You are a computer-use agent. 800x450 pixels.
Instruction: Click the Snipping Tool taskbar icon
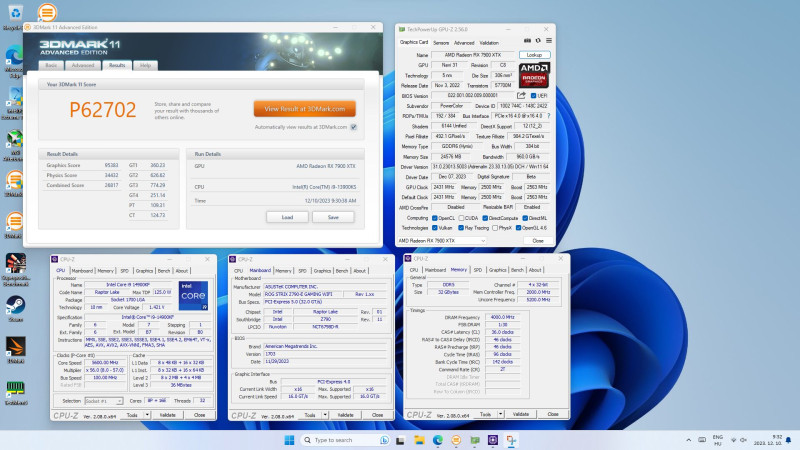[511, 440]
